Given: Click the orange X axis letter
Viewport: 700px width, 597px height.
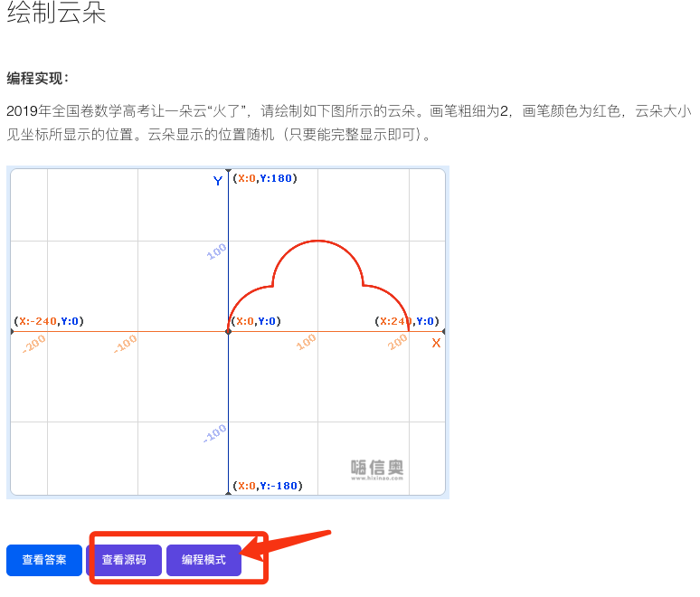Looking at the screenshot, I should click(436, 343).
